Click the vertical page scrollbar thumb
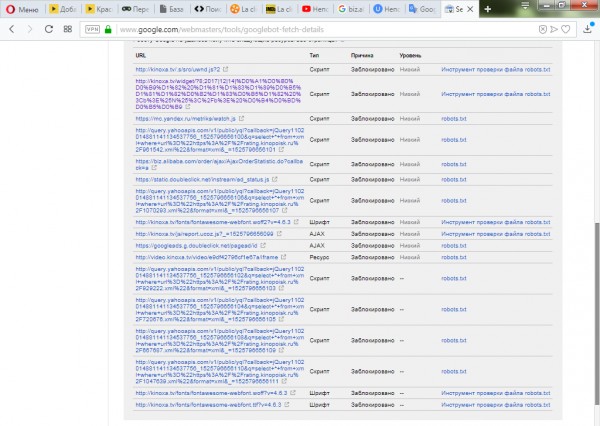The width and height of the screenshot is (600, 426). (x=597, y=313)
